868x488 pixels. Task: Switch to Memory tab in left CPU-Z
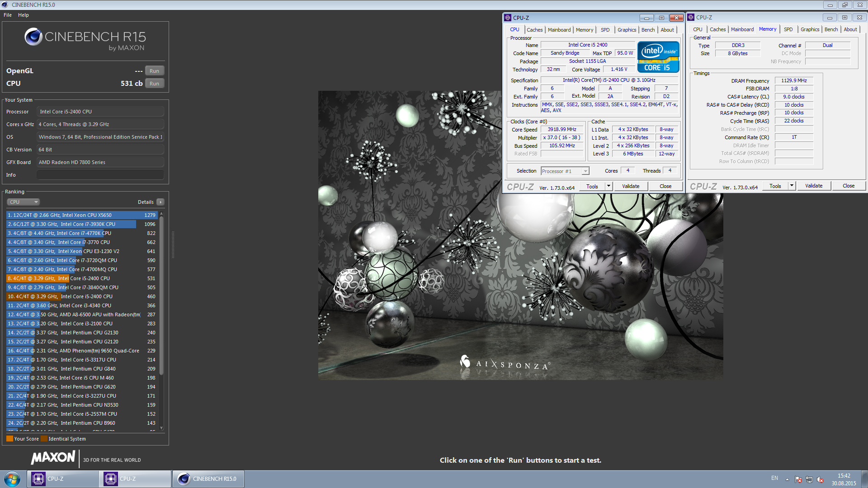pos(584,30)
